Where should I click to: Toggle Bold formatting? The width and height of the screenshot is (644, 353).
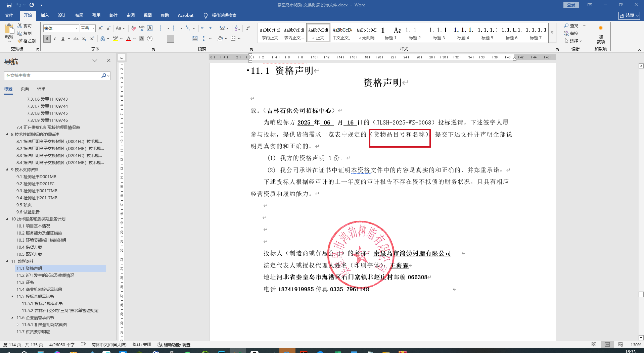point(47,39)
